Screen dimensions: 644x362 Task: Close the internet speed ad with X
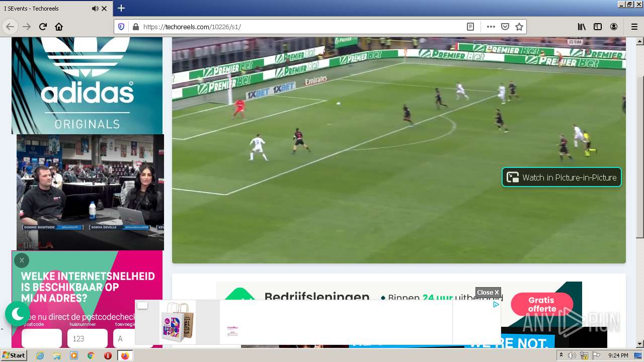[x=22, y=260]
